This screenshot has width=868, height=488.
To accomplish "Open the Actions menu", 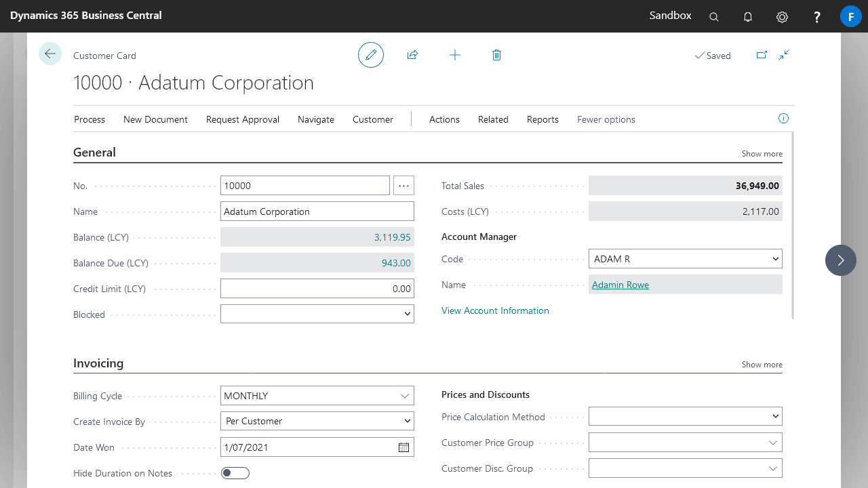I will click(444, 119).
